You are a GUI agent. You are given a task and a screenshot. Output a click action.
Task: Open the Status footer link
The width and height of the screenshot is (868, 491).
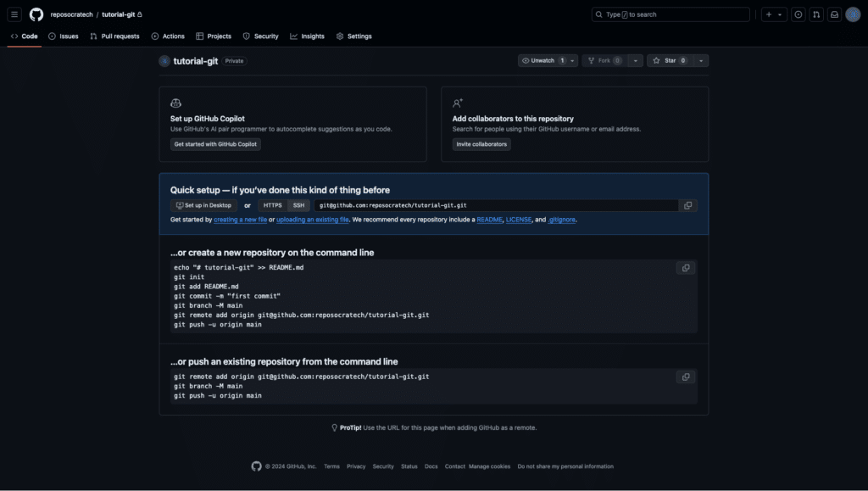[x=409, y=466]
